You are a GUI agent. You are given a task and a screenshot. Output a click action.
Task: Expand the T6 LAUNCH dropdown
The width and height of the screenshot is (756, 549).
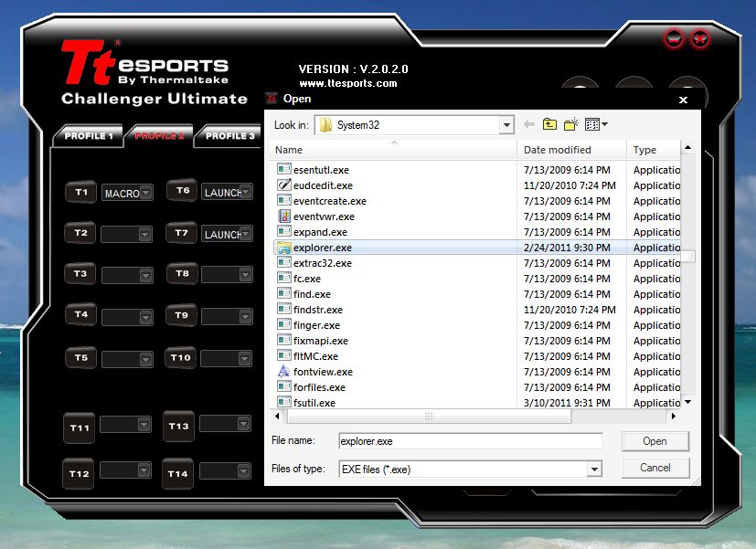click(246, 192)
